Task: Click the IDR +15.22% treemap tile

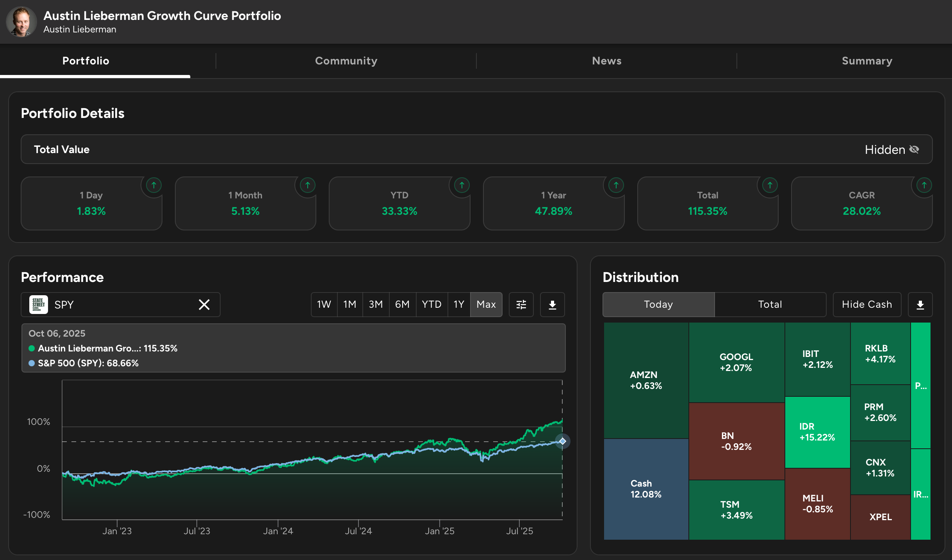Action: click(817, 432)
